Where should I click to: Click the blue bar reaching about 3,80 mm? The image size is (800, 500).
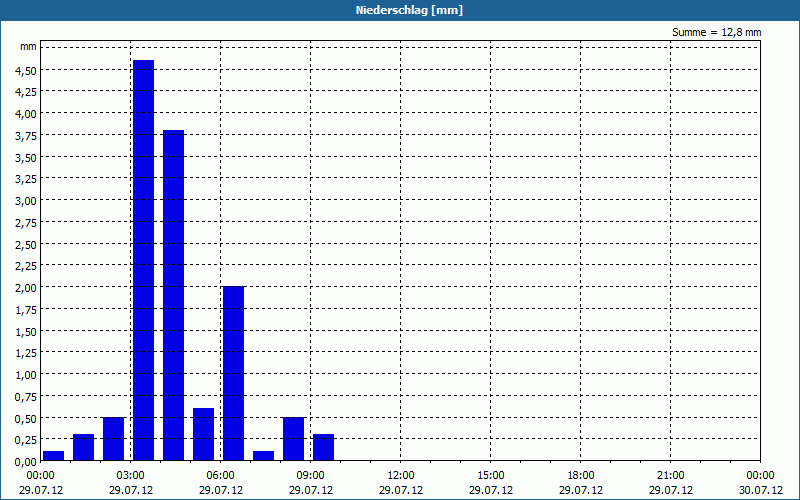click(173, 295)
